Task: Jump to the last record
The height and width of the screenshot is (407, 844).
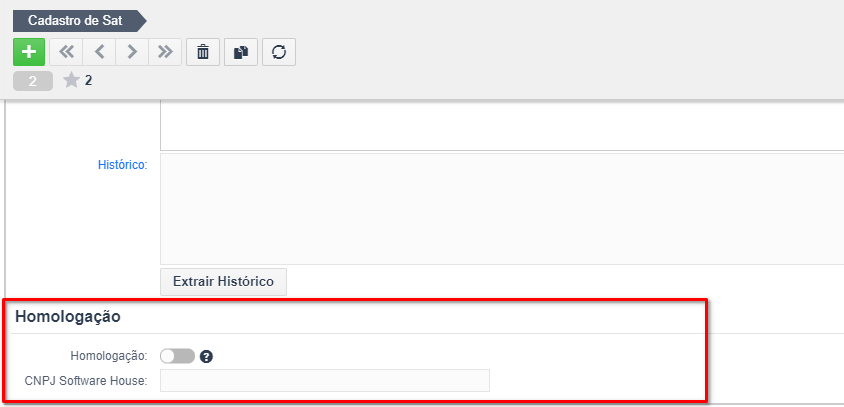Action: (x=165, y=52)
